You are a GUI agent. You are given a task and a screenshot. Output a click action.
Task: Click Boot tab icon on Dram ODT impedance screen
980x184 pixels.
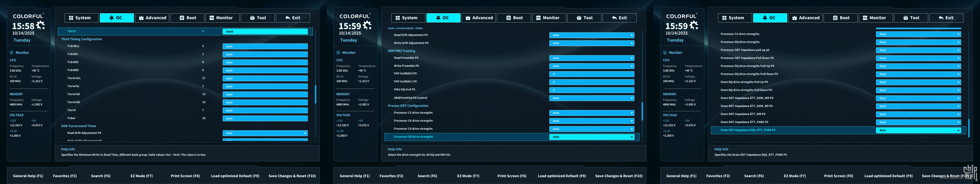pos(835,18)
